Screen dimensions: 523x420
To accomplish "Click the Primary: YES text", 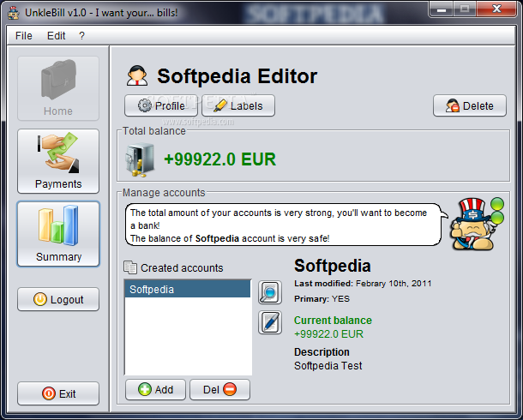I will coord(322,298).
